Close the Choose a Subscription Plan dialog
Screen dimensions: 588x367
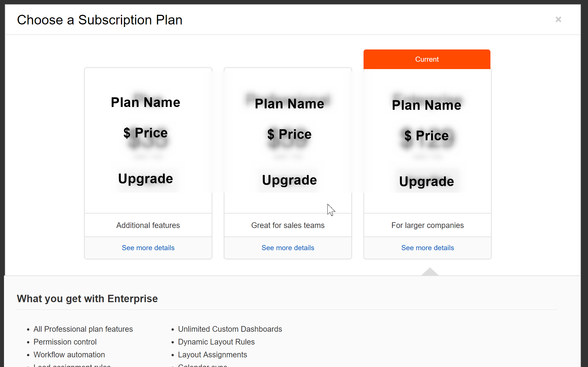point(558,20)
